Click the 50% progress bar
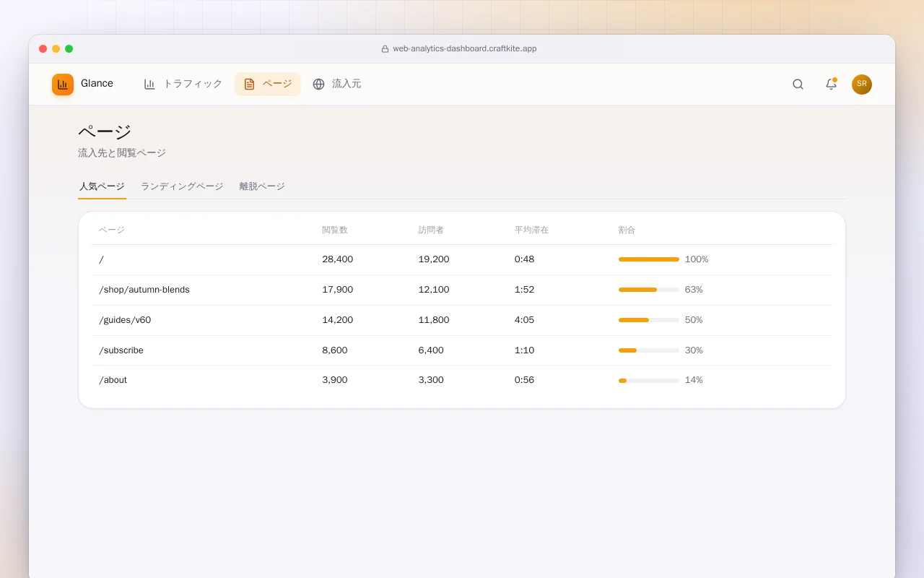This screenshot has height=578, width=924. pos(649,320)
